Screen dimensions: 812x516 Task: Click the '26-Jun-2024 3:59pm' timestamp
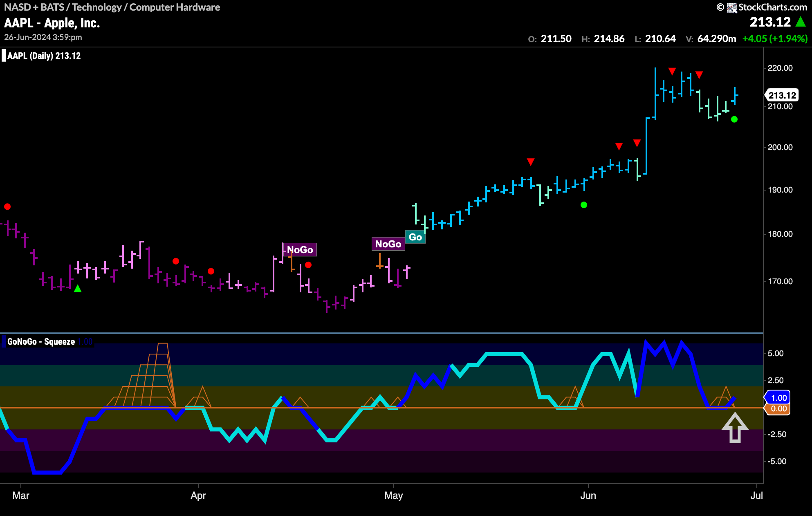43,37
